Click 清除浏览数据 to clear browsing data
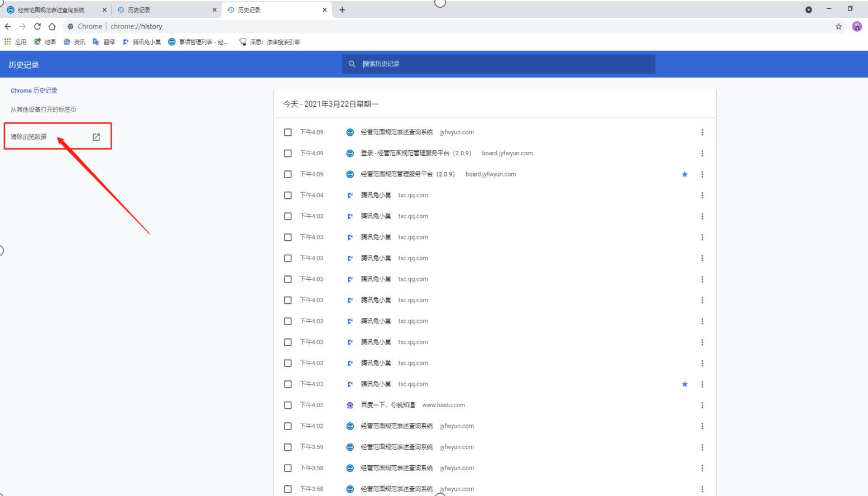 [29, 137]
